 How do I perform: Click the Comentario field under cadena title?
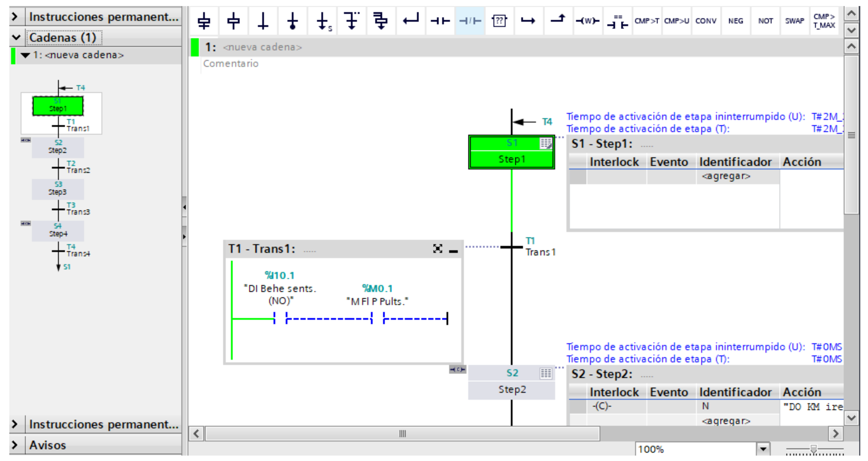[x=231, y=64]
